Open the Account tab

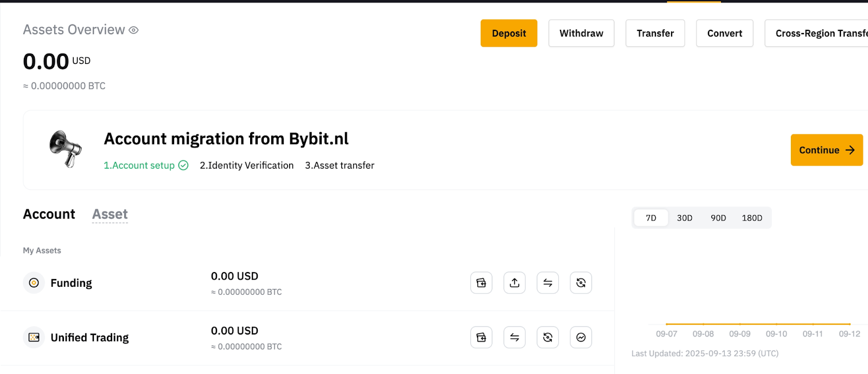tap(49, 214)
